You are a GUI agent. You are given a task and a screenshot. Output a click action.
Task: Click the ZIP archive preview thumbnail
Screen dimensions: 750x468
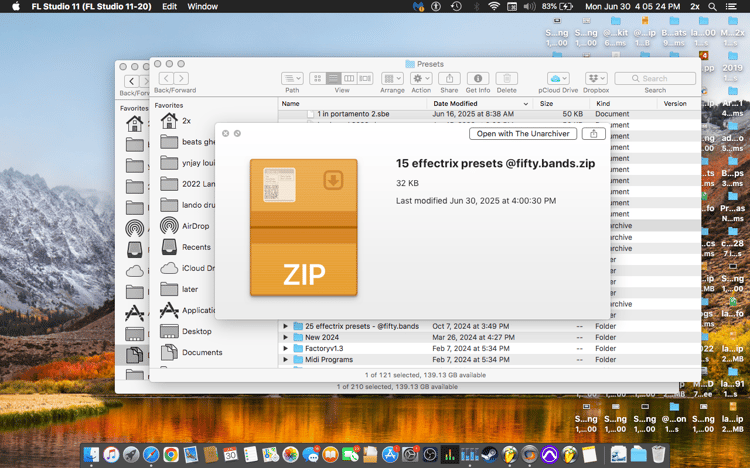304,227
